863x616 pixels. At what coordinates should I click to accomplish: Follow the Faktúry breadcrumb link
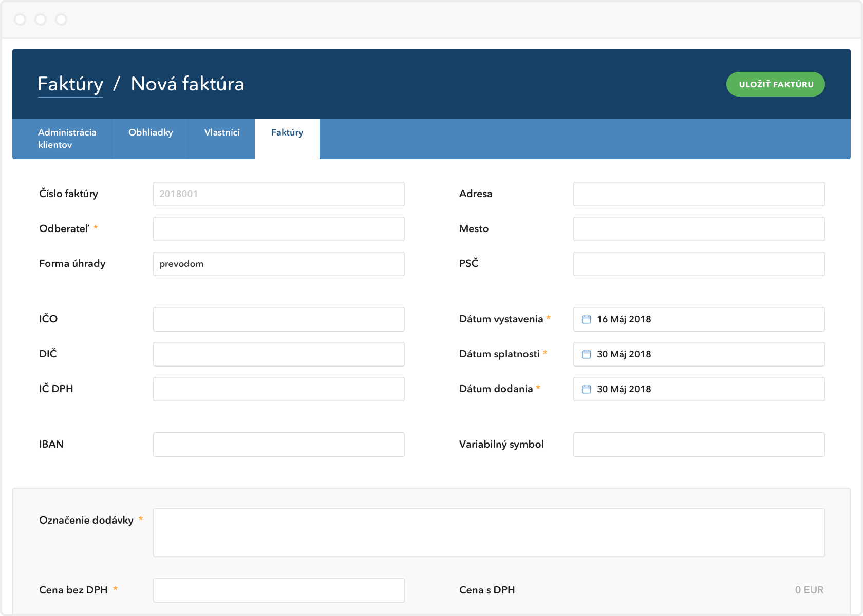(70, 84)
